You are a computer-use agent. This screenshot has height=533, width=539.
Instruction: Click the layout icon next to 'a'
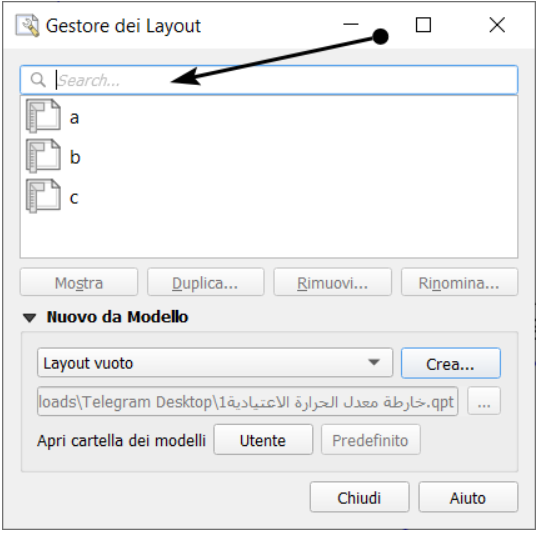coord(43,116)
